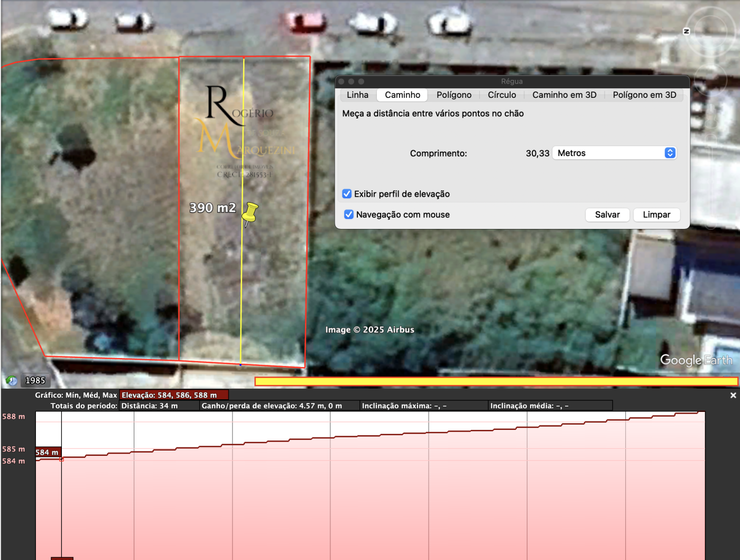Open the Metros units dropdown
This screenshot has width=740, height=560.
click(614, 153)
